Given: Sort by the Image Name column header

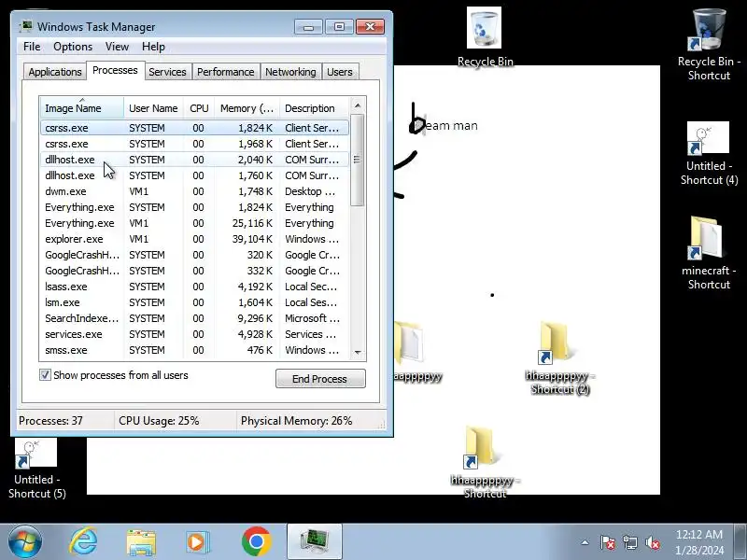Looking at the screenshot, I should click(82, 108).
